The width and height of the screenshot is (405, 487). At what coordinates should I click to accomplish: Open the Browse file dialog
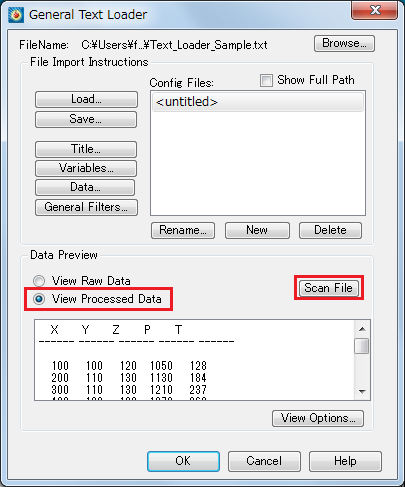[344, 43]
